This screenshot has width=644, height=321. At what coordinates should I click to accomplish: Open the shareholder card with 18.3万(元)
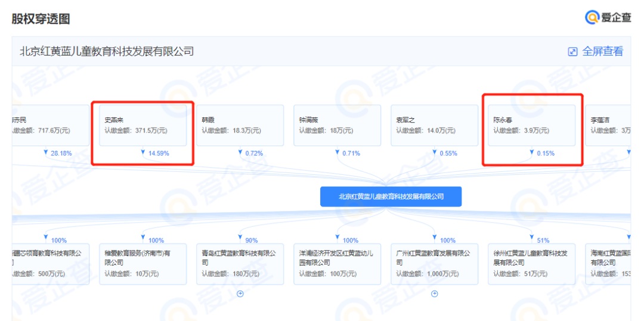coord(240,125)
